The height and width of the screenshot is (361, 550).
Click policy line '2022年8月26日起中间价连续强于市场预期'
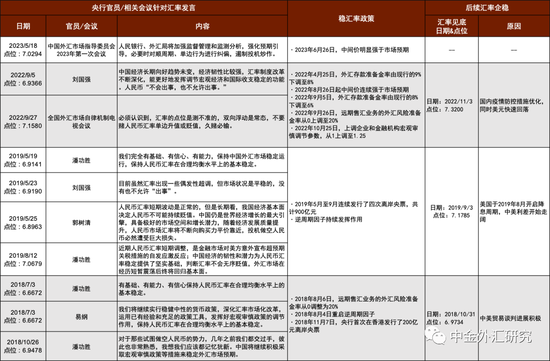[349, 89]
